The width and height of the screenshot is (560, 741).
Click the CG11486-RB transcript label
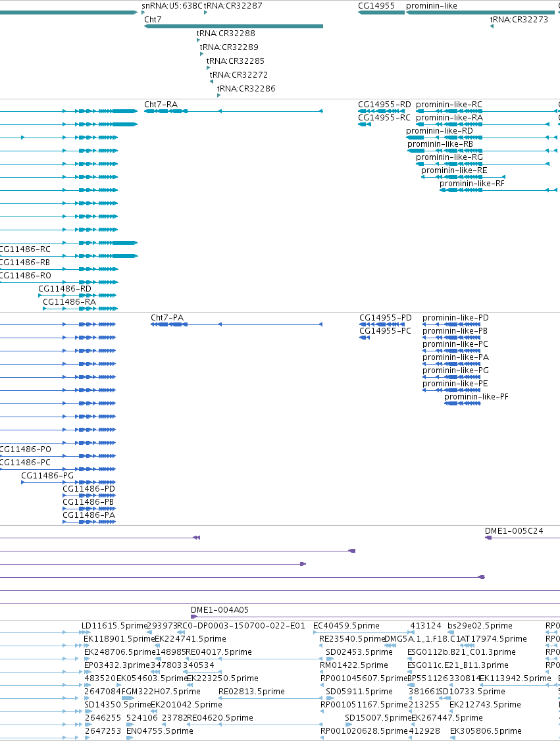click(x=24, y=263)
